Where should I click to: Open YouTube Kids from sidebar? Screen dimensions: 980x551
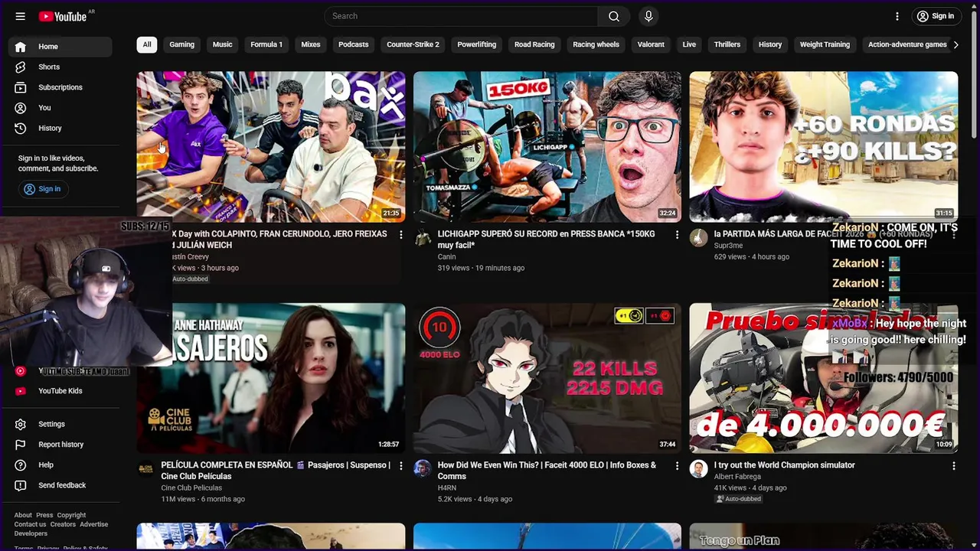[x=60, y=391]
